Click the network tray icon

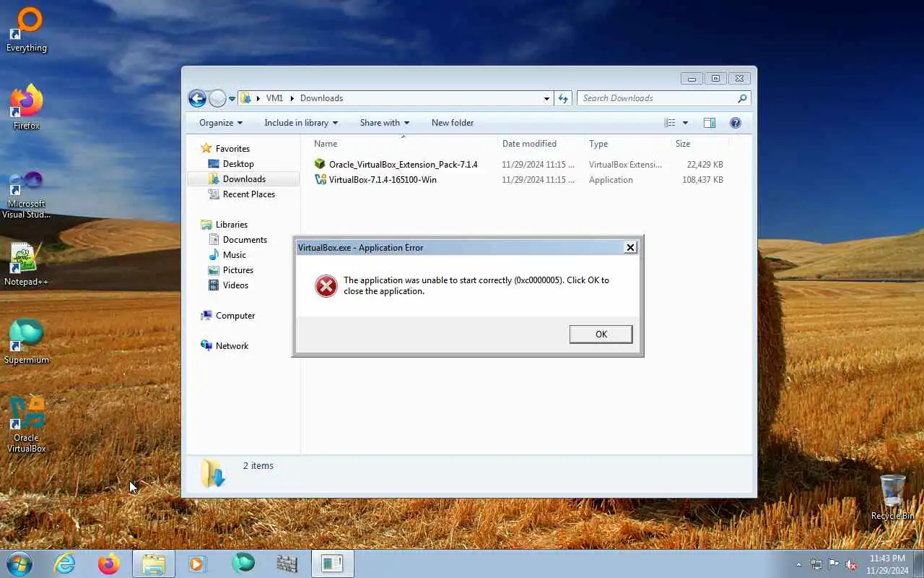click(x=816, y=564)
